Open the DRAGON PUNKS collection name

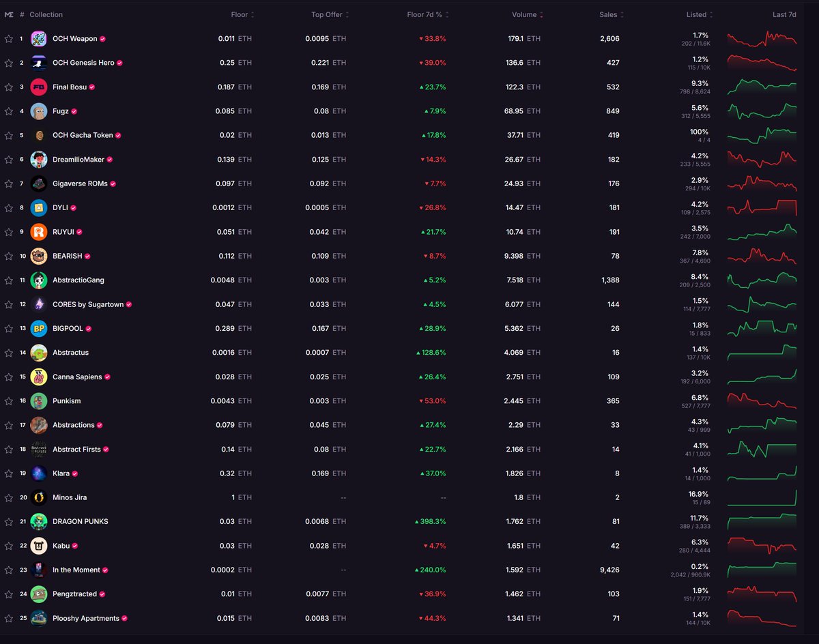click(81, 521)
